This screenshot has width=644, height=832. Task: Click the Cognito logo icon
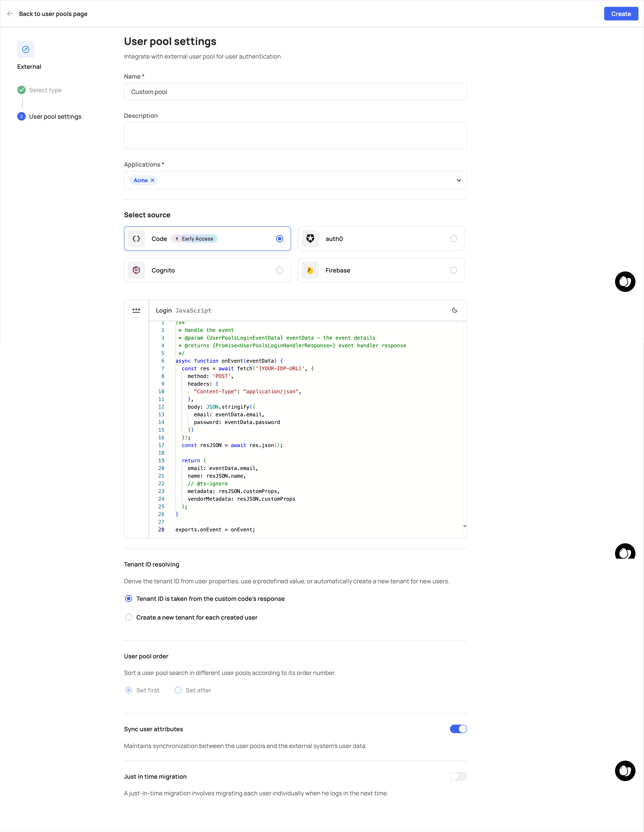(136, 270)
